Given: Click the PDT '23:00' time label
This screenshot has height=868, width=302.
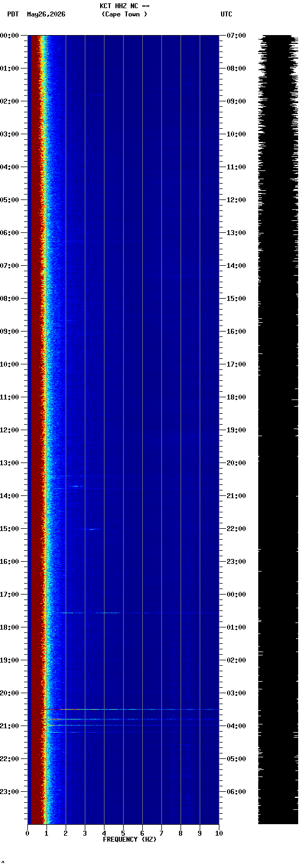Looking at the screenshot, I should point(10,792).
